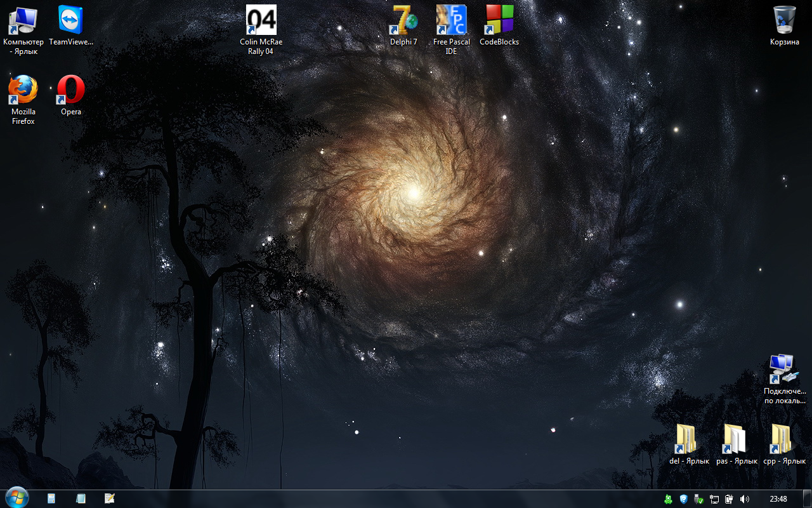Launch Calculator from the taskbar
812x508 pixels.
(x=51, y=498)
